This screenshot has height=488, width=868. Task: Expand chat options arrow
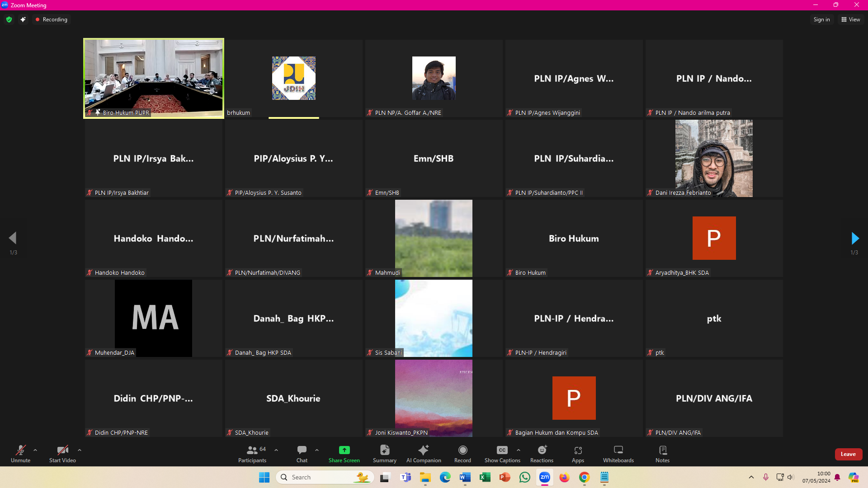click(317, 450)
